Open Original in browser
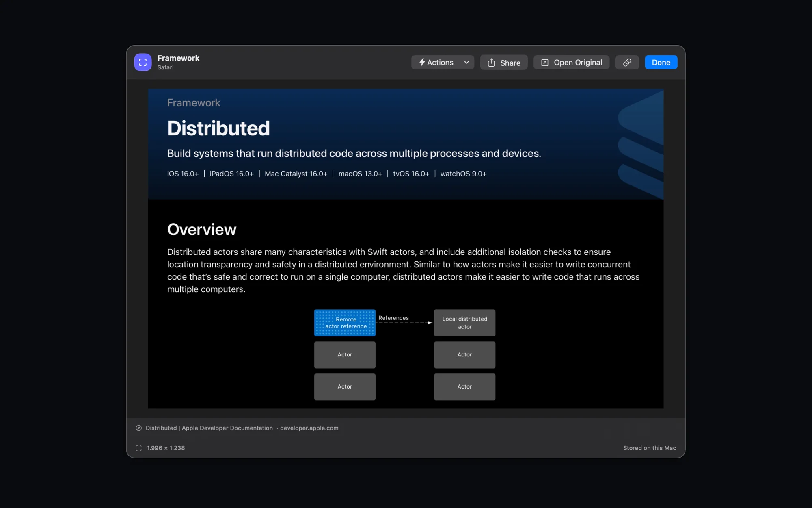 pyautogui.click(x=571, y=63)
